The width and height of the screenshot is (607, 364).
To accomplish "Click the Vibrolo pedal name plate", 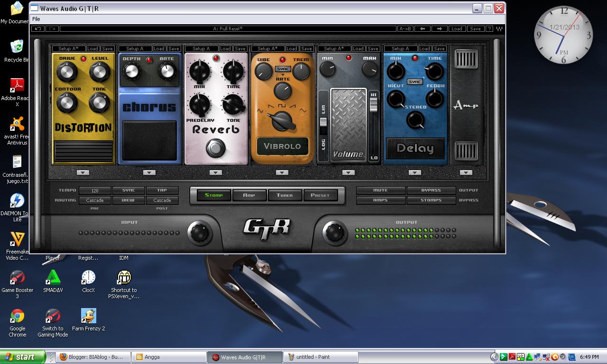I will coord(282,146).
